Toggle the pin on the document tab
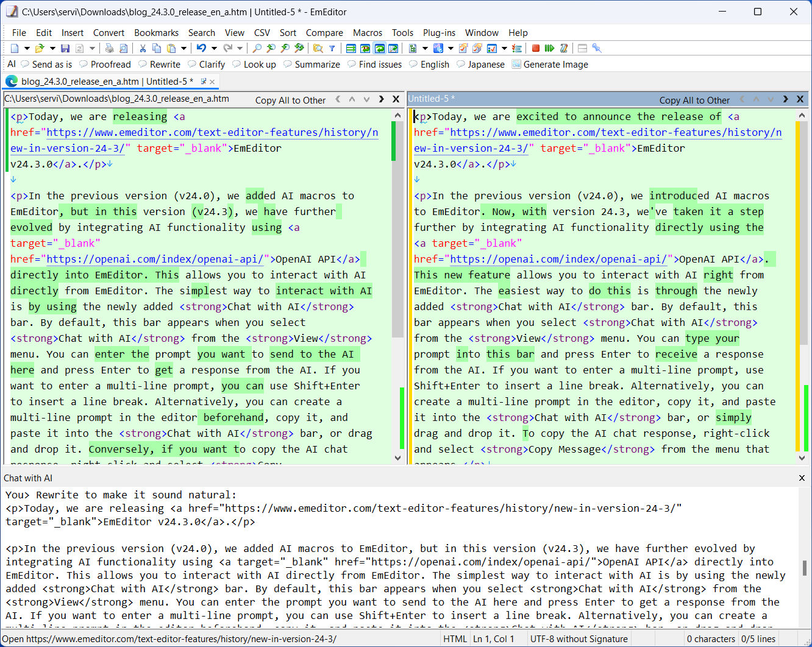812x647 pixels. point(203,81)
